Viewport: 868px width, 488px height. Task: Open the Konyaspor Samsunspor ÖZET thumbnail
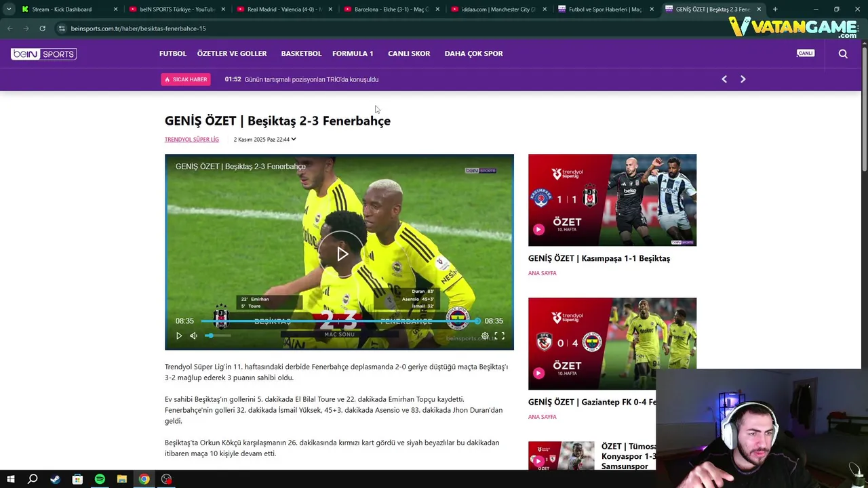(561, 455)
